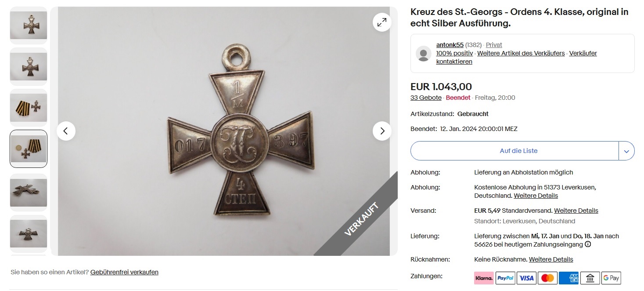Expand the image to fullscreen view
The width and height of the screenshot is (644, 291).
coord(382,22)
